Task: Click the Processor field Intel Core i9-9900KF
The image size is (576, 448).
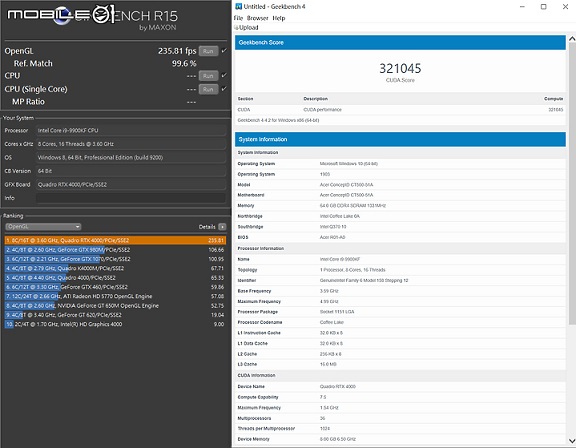Action: [x=131, y=130]
